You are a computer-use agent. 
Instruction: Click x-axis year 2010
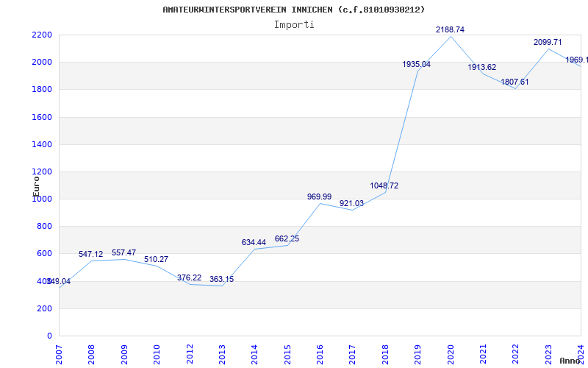tap(157, 354)
